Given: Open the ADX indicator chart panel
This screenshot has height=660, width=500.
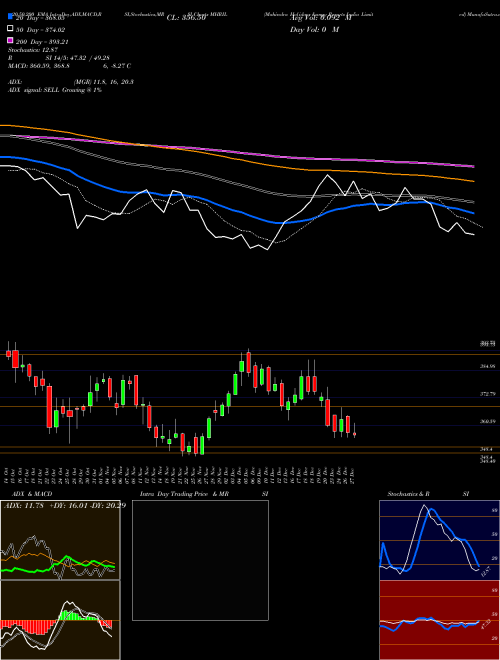Looking at the screenshot, I should tap(60, 540).
